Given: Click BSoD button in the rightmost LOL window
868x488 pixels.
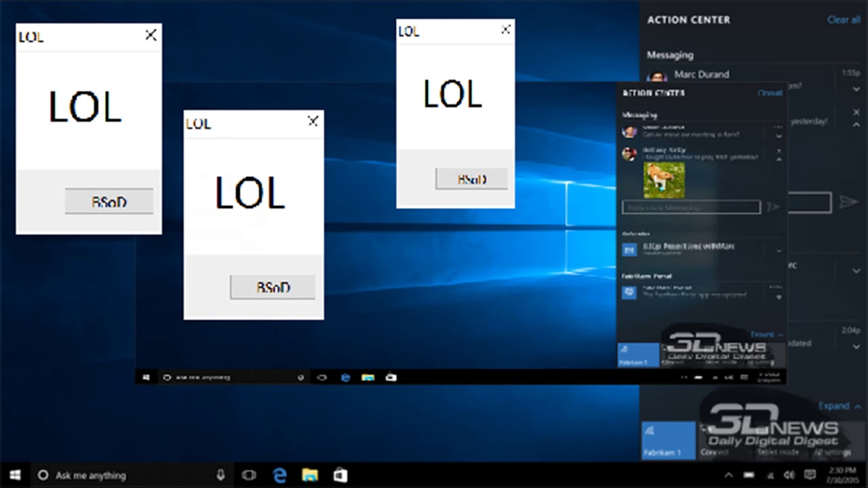Looking at the screenshot, I should coord(471,179).
